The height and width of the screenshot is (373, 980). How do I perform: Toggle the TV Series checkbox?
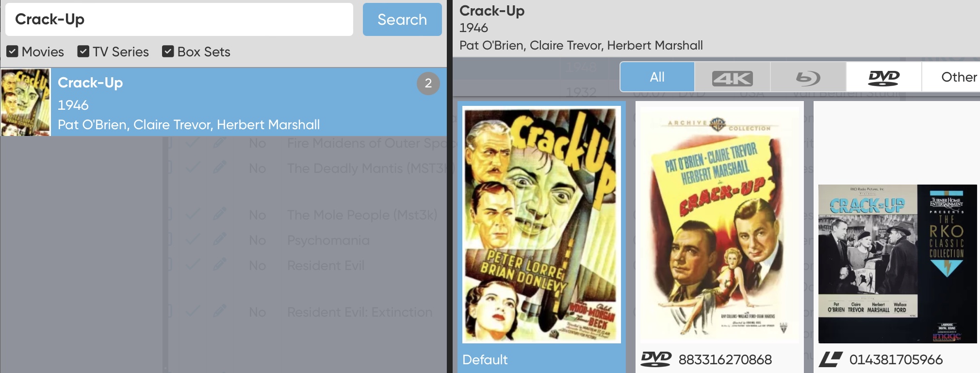[83, 51]
